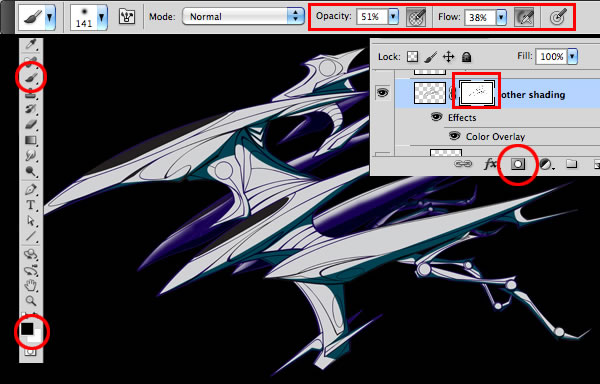Select the Blur tool
The height and width of the screenshot is (384, 600).
tap(31, 156)
